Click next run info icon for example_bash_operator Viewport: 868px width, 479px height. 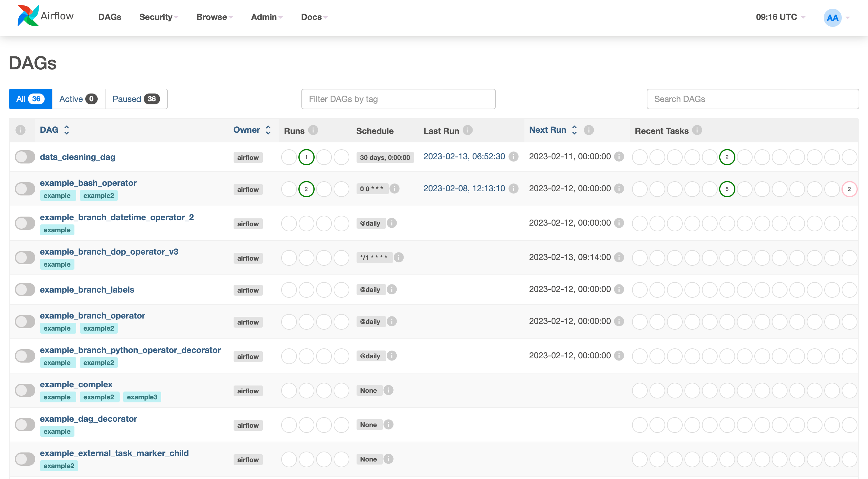click(x=619, y=189)
